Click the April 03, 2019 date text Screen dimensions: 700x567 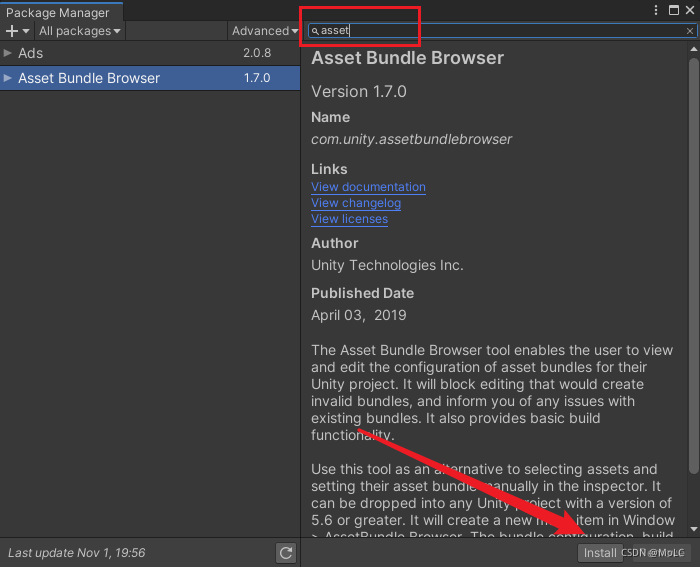click(x=358, y=315)
